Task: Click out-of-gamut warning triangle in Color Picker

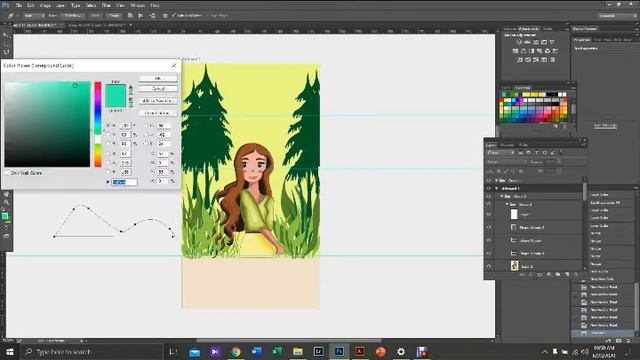Action: click(131, 88)
